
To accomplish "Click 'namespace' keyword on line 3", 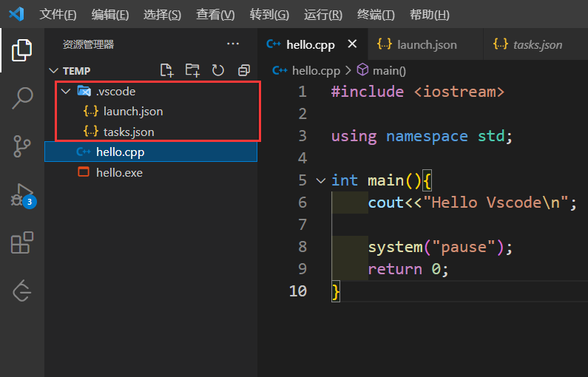I will [x=427, y=136].
